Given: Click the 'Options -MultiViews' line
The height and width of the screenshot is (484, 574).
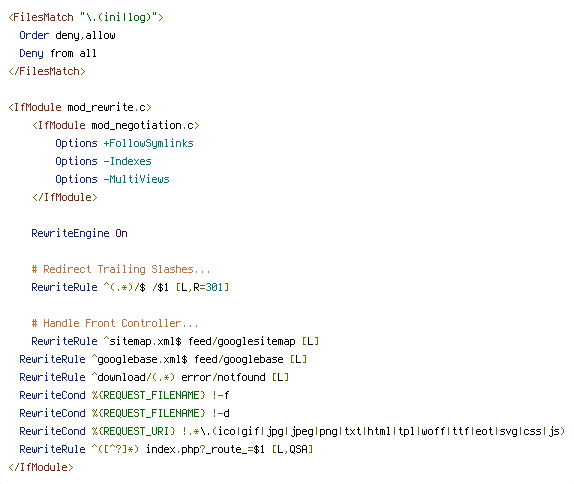Looking at the screenshot, I should click(x=112, y=179).
